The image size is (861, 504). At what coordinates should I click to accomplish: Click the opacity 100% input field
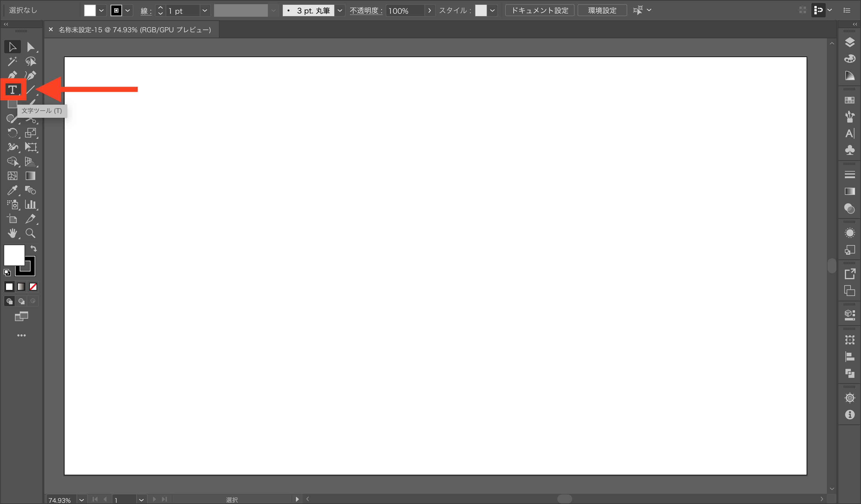[405, 10]
